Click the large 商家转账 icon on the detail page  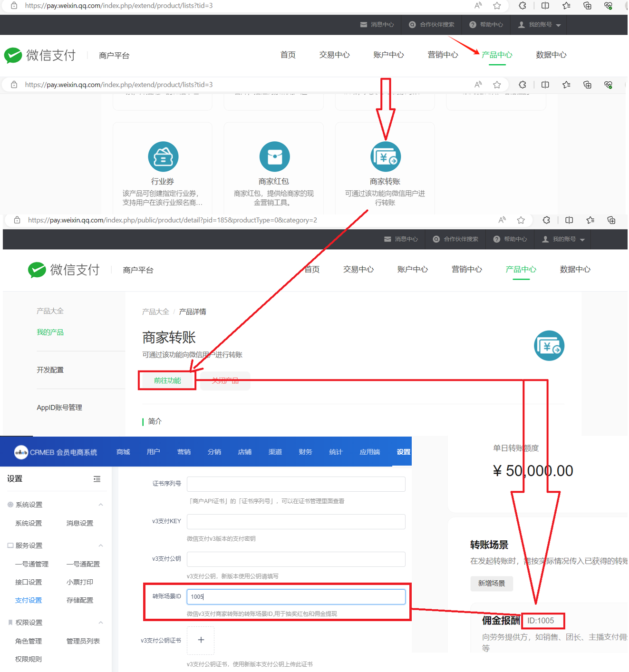[x=549, y=346]
